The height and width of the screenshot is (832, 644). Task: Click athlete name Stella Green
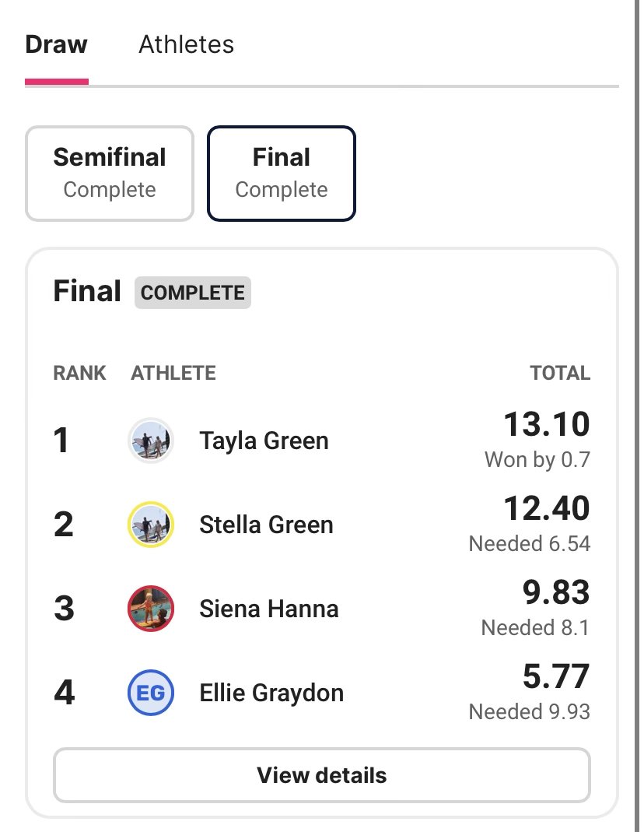click(x=266, y=525)
